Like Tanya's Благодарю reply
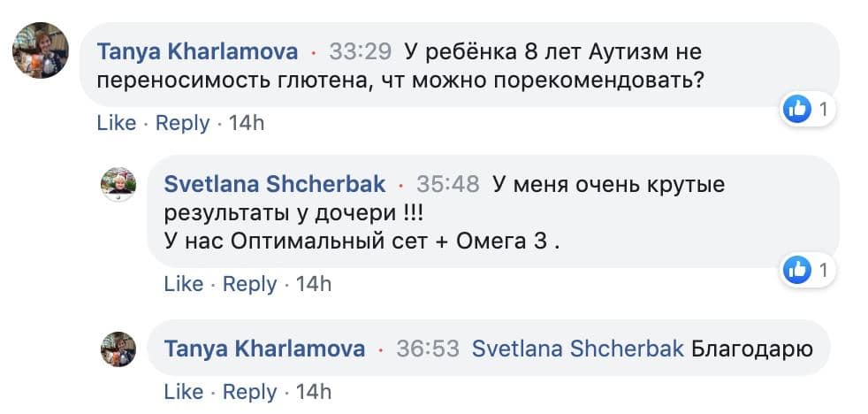This screenshot has height=414, width=868. (183, 390)
